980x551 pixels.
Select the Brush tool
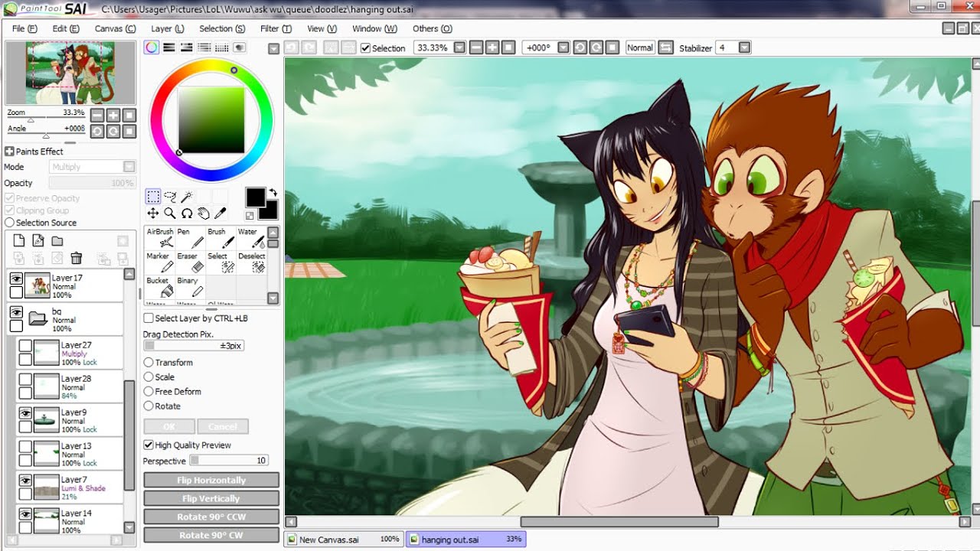pos(220,237)
